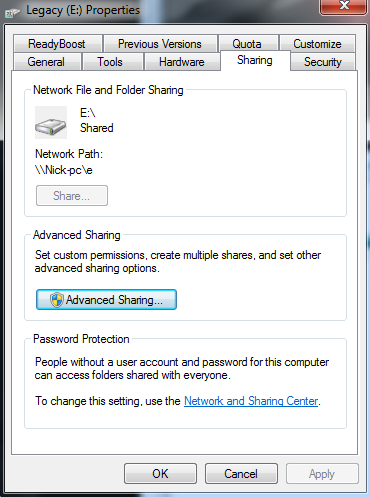Select the Hardware tab
This screenshot has width=370, height=497.
(x=182, y=62)
